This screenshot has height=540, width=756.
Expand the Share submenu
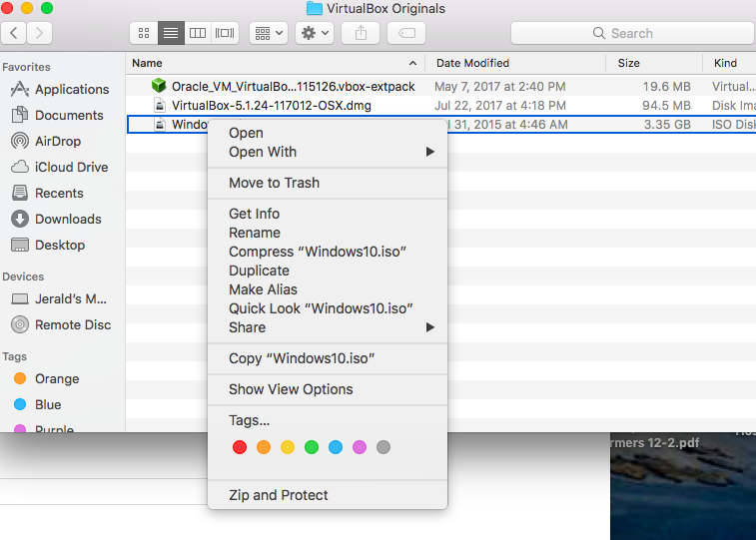point(328,327)
